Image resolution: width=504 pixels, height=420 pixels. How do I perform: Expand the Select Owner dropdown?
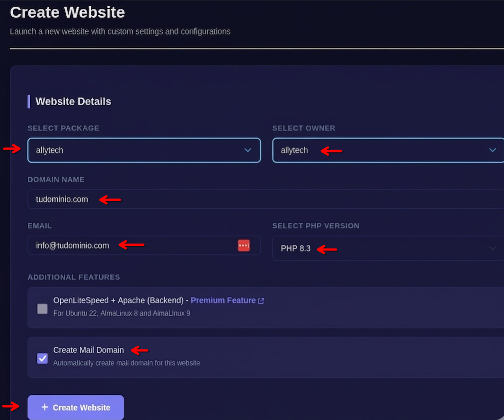coord(388,150)
